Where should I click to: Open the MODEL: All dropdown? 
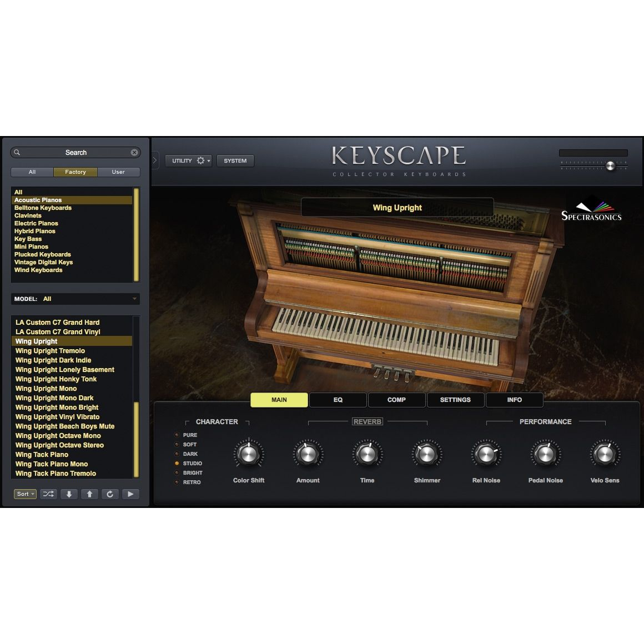[x=75, y=299]
